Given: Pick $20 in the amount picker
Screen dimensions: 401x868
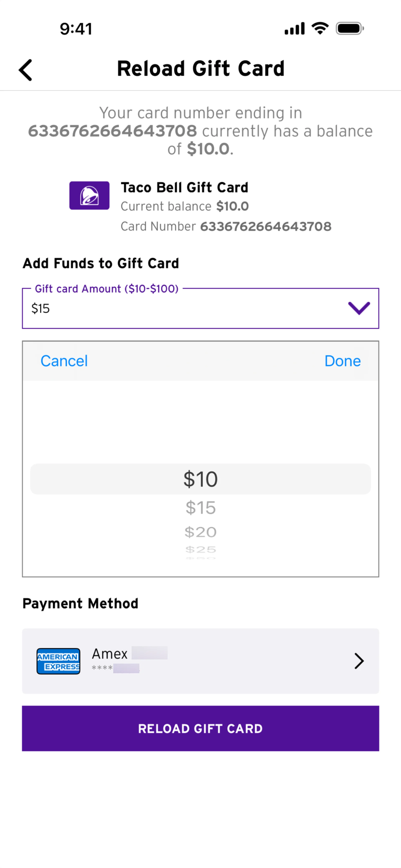Looking at the screenshot, I should [x=200, y=532].
